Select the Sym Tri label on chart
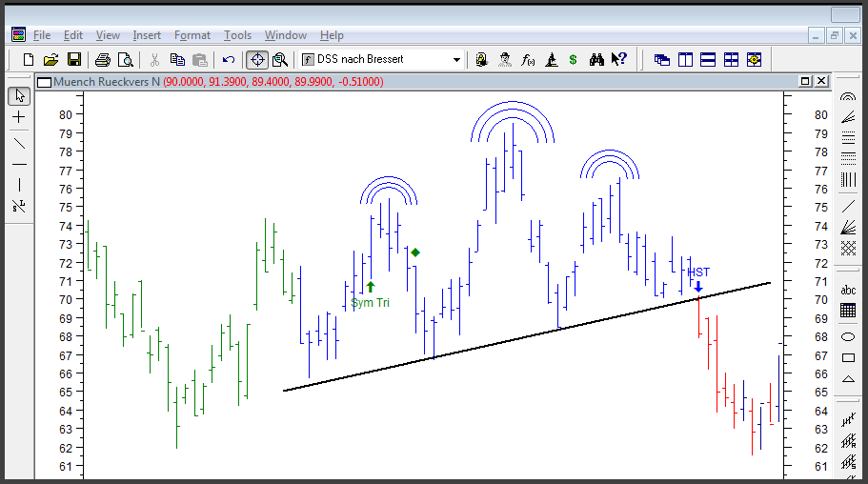Viewport: 868px width, 484px height. click(370, 302)
